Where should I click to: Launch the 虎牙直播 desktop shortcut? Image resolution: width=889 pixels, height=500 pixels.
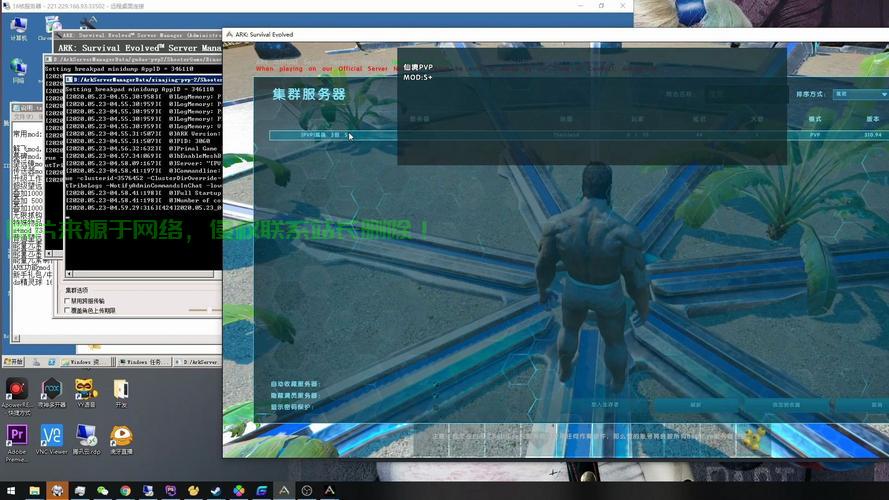121,440
